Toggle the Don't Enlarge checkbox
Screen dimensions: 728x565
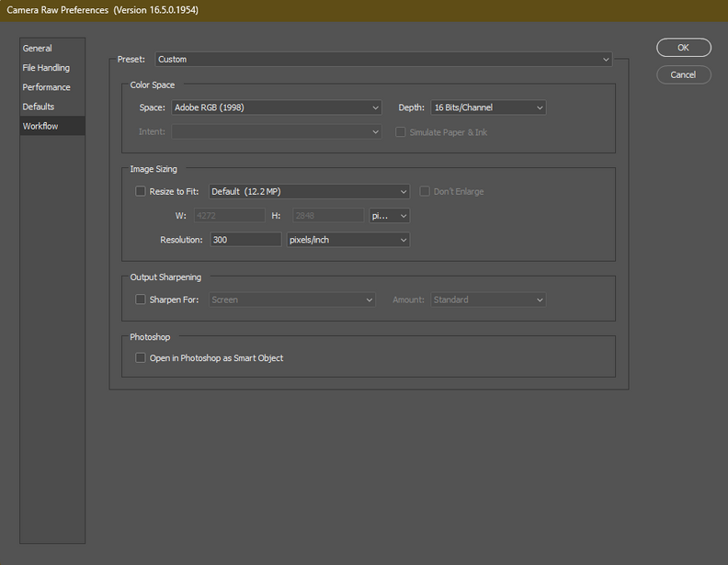[425, 191]
